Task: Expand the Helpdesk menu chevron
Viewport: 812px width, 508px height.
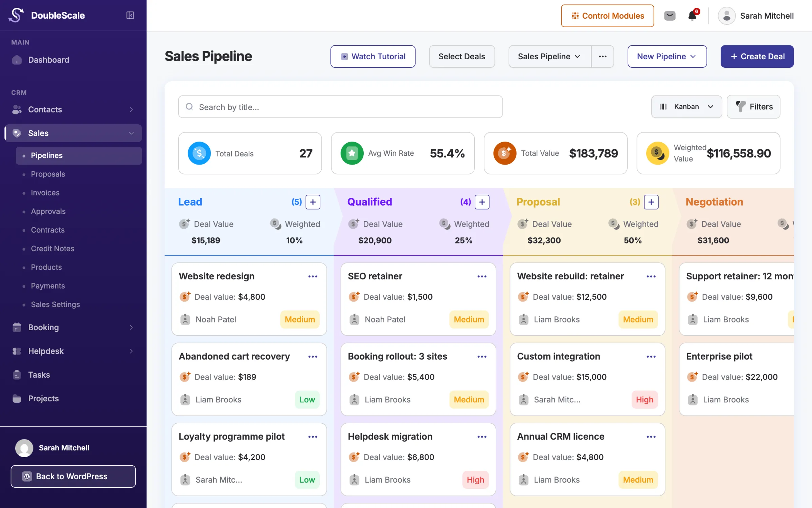Action: tap(131, 351)
